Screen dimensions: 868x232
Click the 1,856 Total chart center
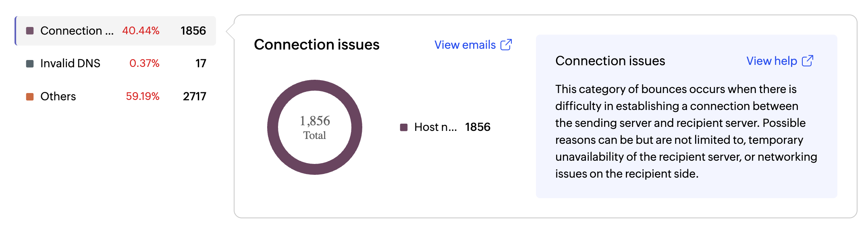(x=315, y=127)
